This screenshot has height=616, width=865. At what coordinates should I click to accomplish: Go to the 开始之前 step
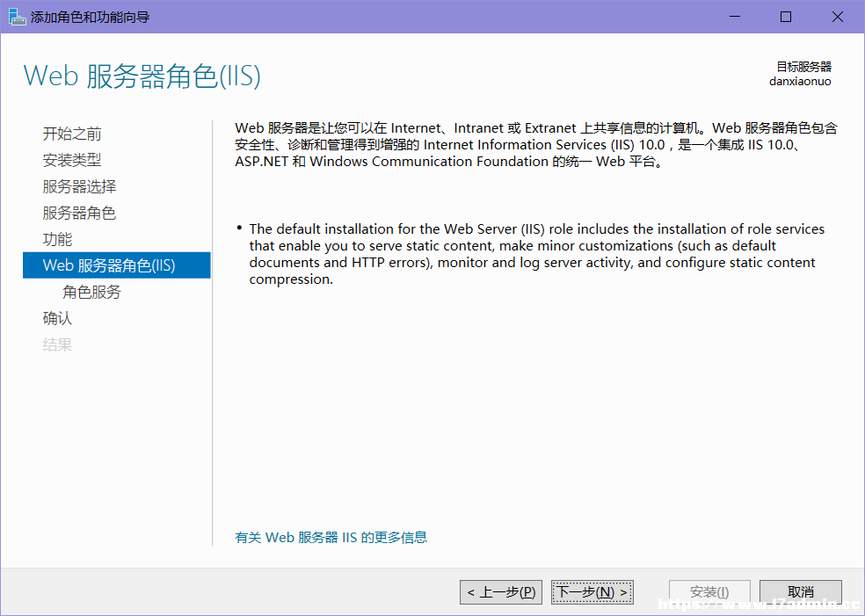pos(72,134)
